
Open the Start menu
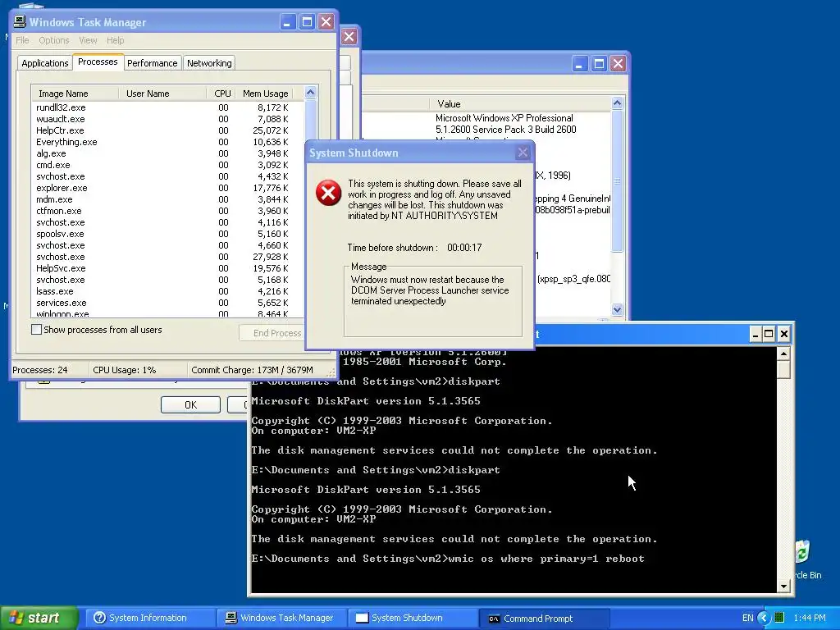coord(39,618)
